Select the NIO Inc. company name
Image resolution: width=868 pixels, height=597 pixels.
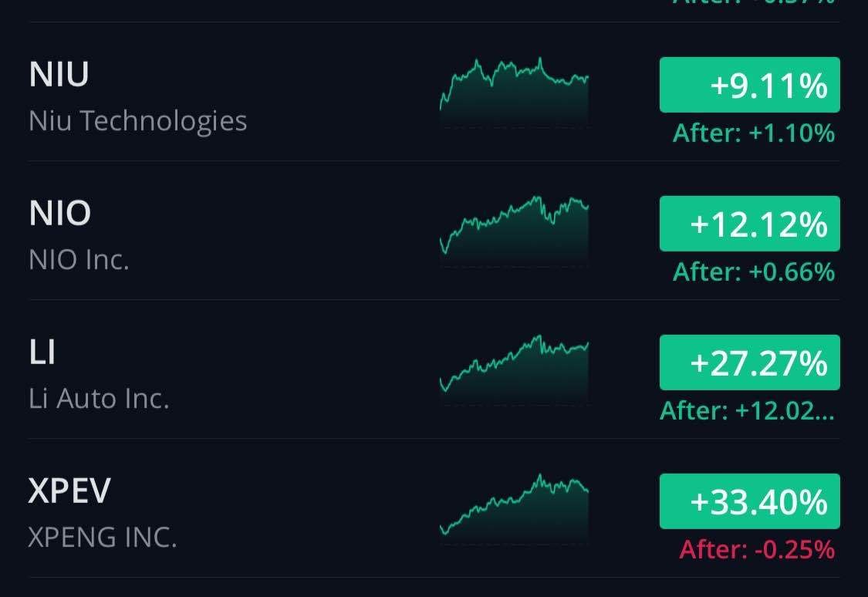tap(79, 260)
